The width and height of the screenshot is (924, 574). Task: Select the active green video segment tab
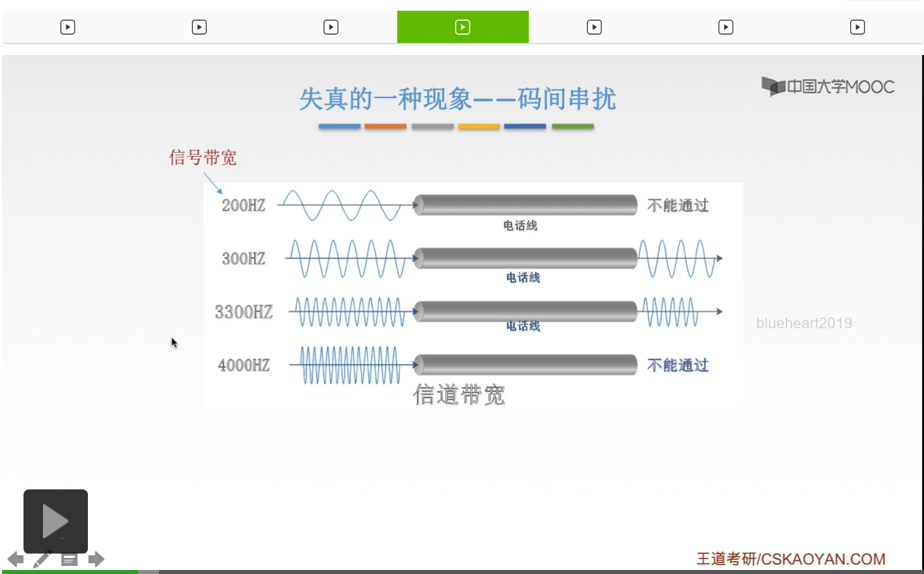[463, 27]
